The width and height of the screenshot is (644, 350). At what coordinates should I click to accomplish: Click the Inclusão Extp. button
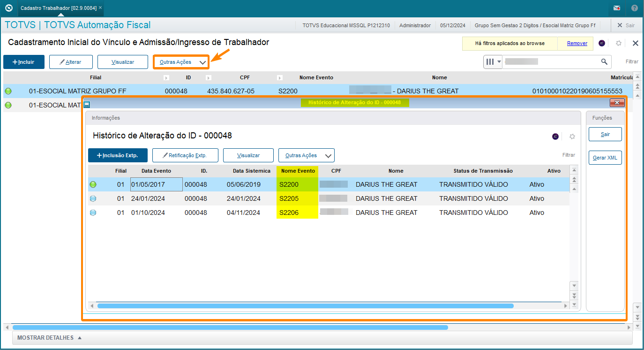118,155
